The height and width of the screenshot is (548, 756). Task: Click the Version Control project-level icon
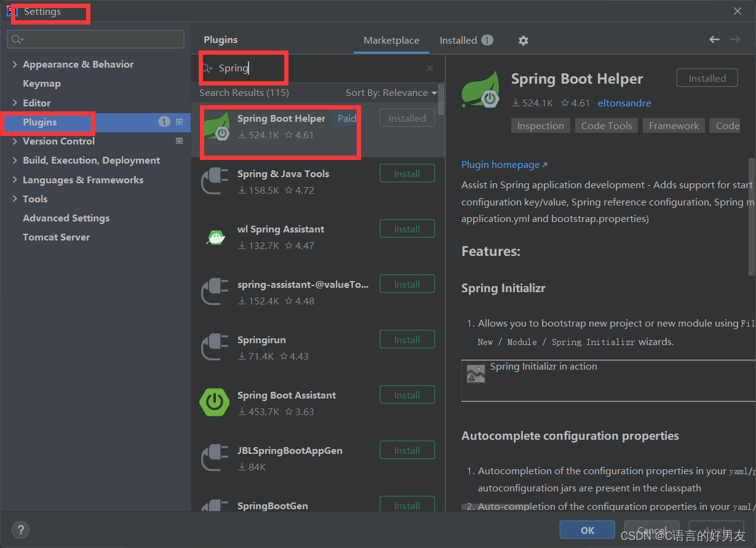(180, 141)
